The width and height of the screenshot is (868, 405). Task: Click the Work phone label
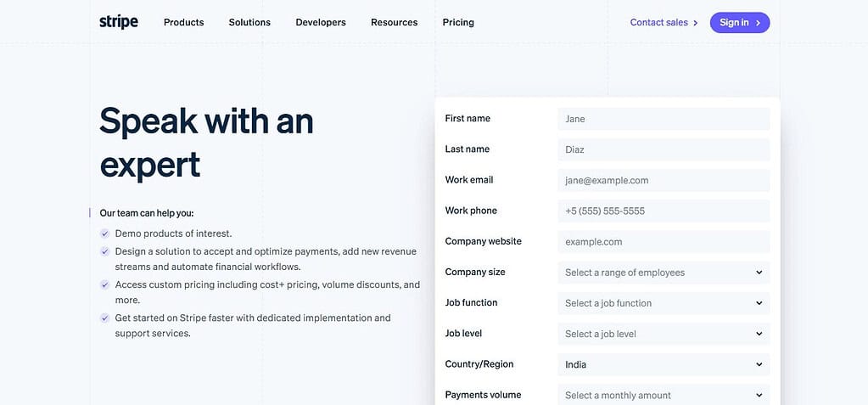coord(471,211)
